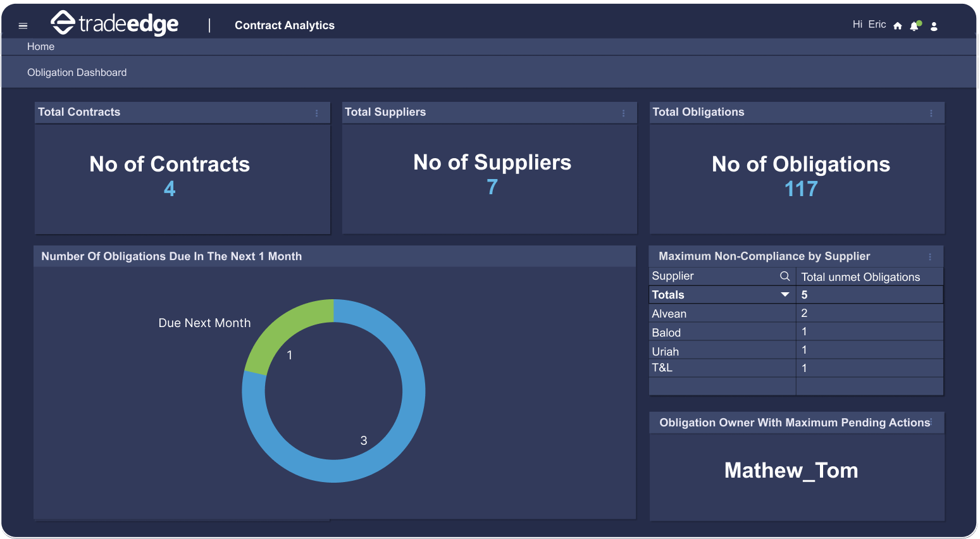This screenshot has height=539, width=980.
Task: Open Total Obligations card options menu
Action: [x=931, y=113]
